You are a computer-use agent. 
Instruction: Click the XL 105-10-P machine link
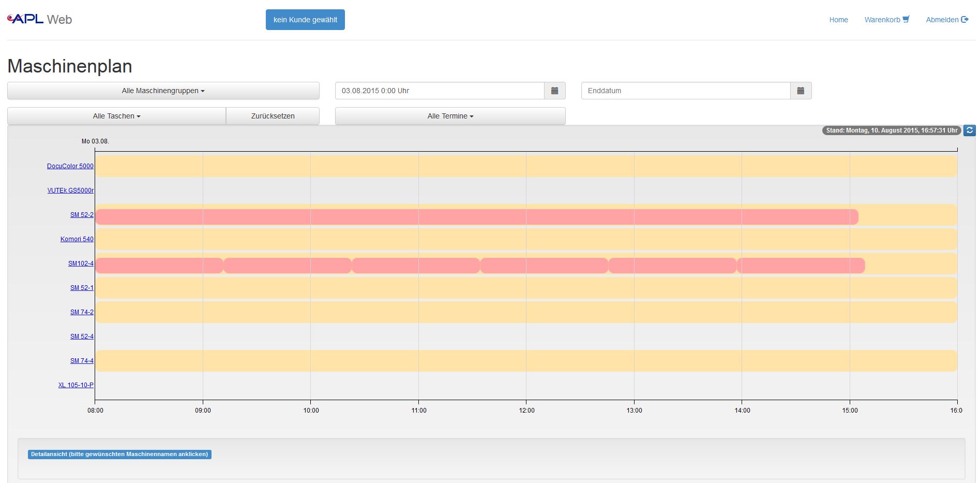point(76,385)
